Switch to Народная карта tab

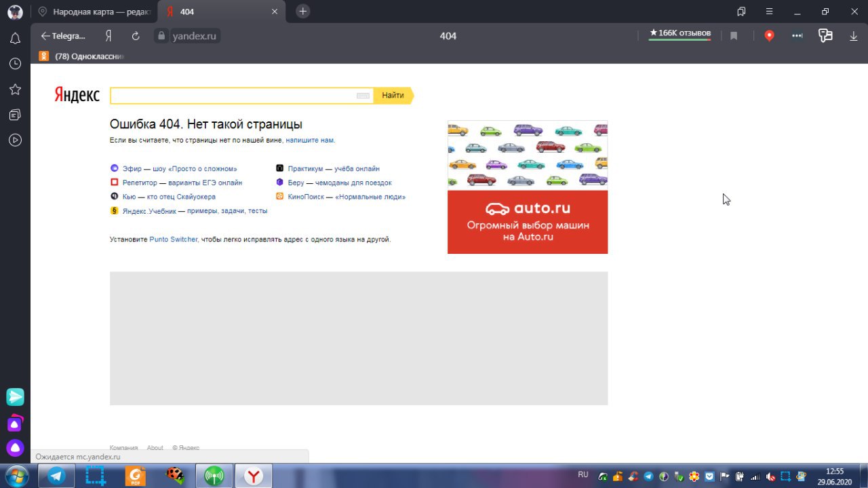[x=94, y=12]
